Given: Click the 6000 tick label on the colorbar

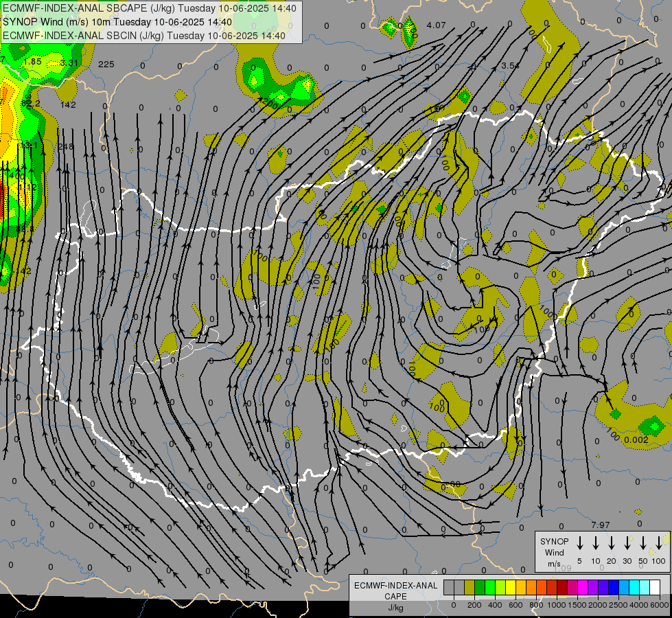Looking at the screenshot, I should 660,605.
